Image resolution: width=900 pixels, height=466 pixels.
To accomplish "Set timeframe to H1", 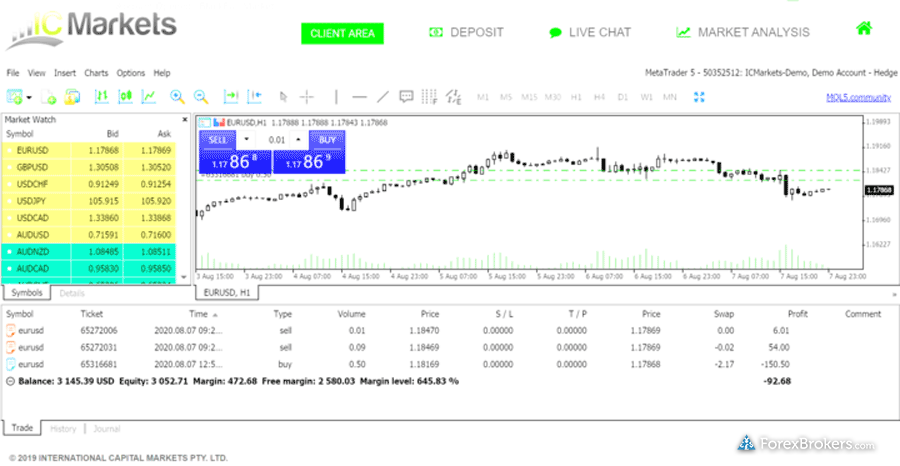I will click(576, 97).
